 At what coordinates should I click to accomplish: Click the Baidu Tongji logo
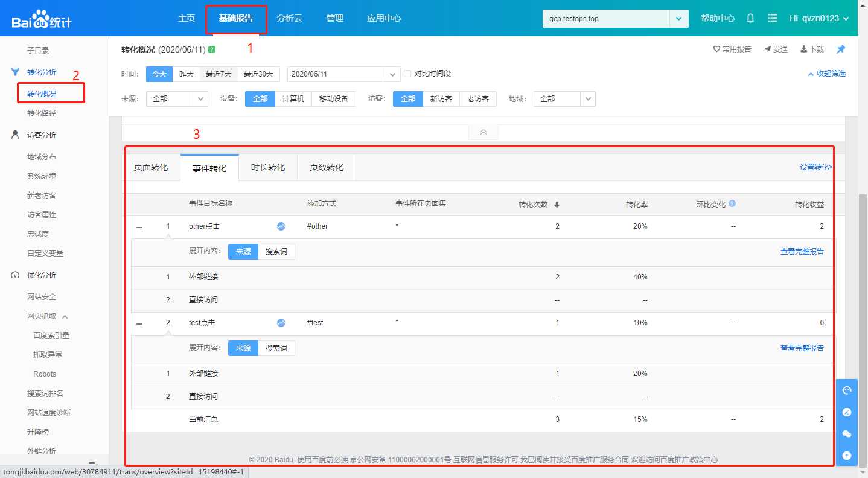click(x=42, y=18)
